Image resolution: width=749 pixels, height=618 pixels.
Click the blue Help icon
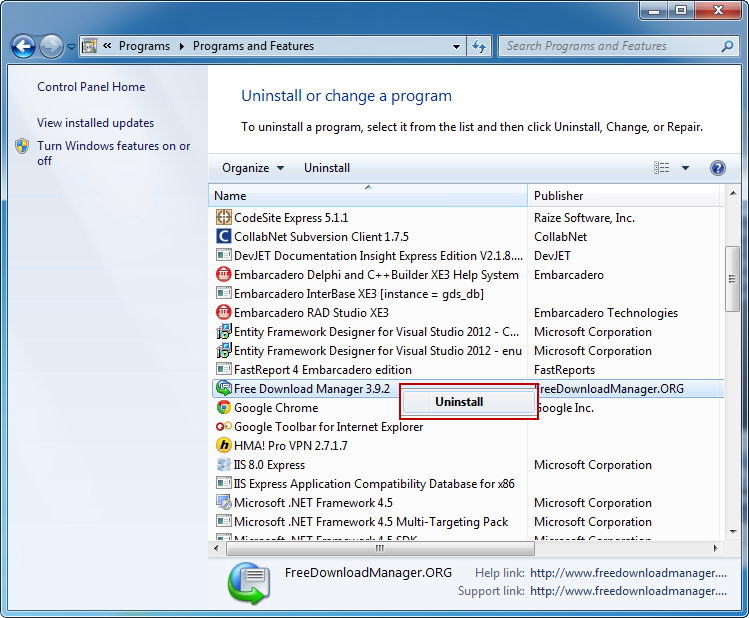pyautogui.click(x=717, y=168)
